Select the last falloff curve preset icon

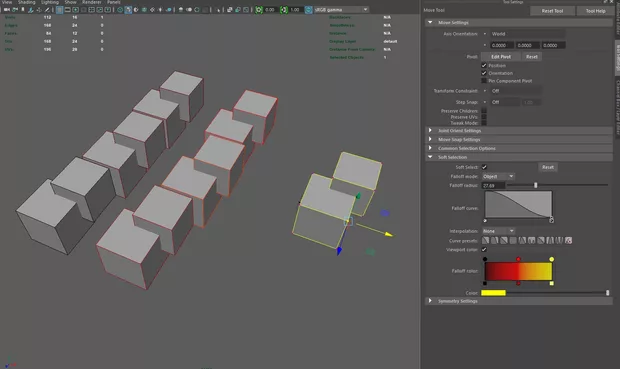tap(568, 240)
